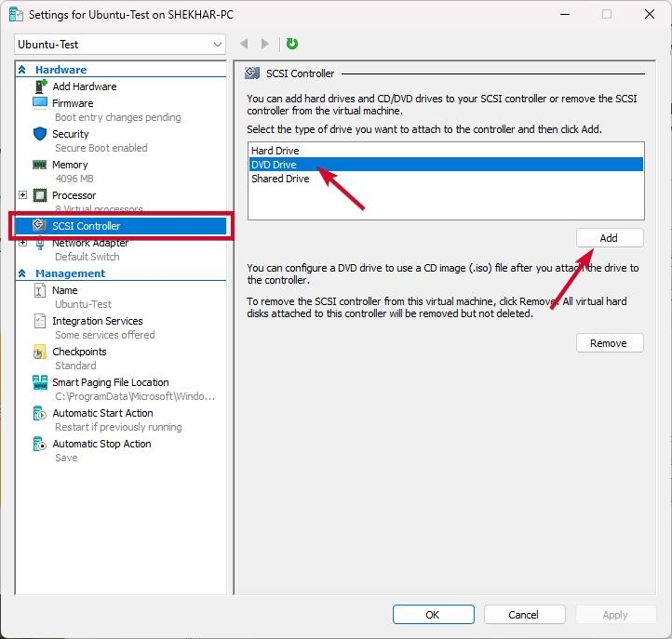This screenshot has height=639, width=672.
Task: Select Add Hardware in the tree
Action: point(85,87)
